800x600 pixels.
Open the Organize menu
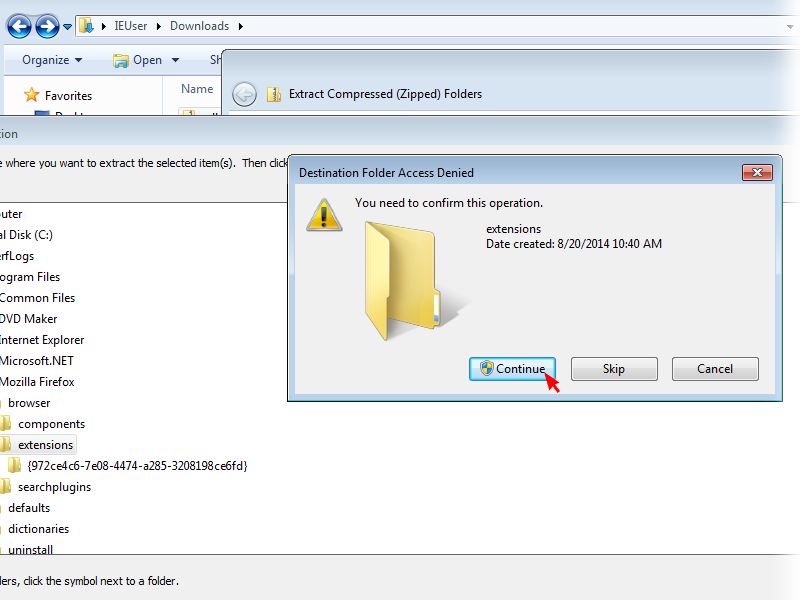pyautogui.click(x=52, y=60)
